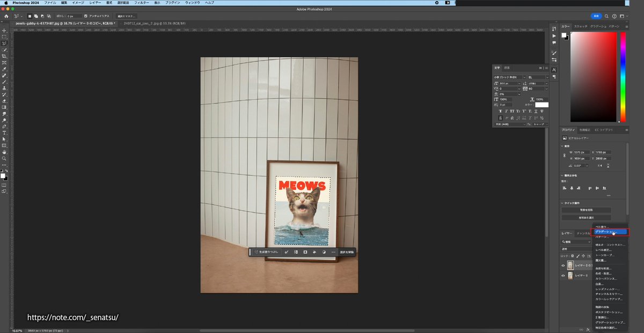Select the Move tool
The image size is (644, 333).
[4, 31]
